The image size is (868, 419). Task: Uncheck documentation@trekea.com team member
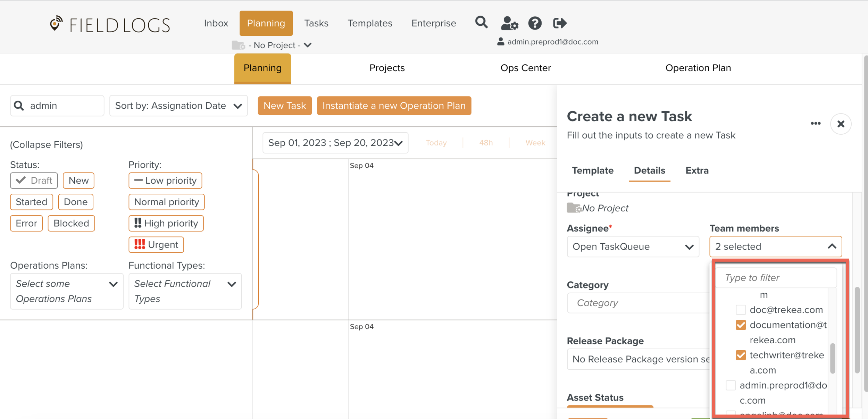click(741, 325)
